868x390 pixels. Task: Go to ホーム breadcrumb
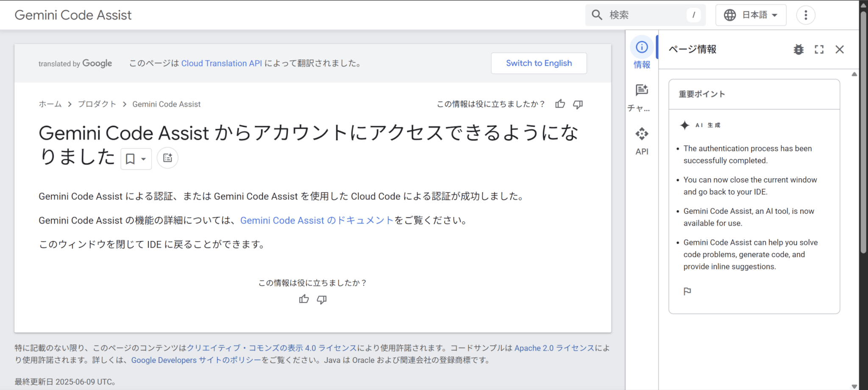(x=50, y=104)
